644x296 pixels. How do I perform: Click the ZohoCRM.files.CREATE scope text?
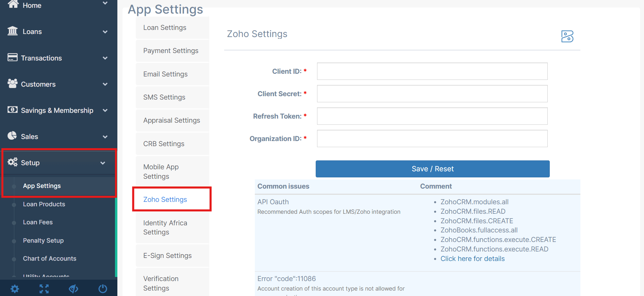point(477,221)
